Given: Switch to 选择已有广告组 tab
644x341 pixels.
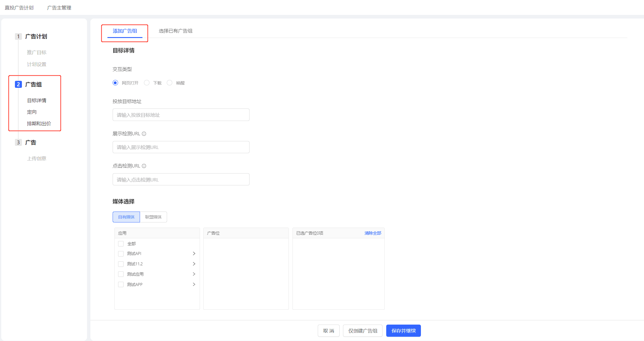Looking at the screenshot, I should pyautogui.click(x=175, y=31).
